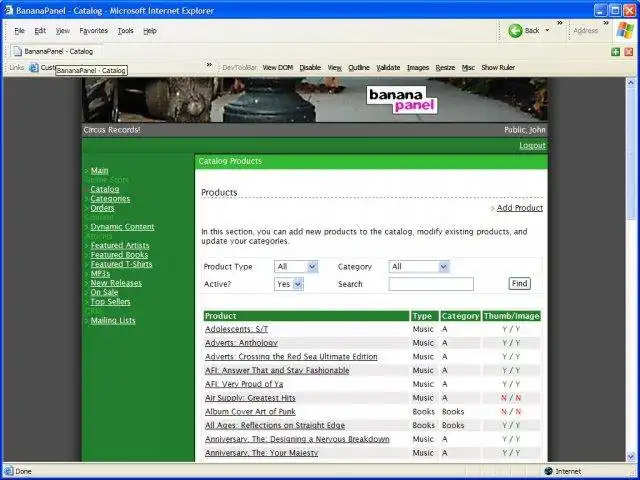Click Images in DevToolBar
This screenshot has width=640, height=480.
pos(418,68)
